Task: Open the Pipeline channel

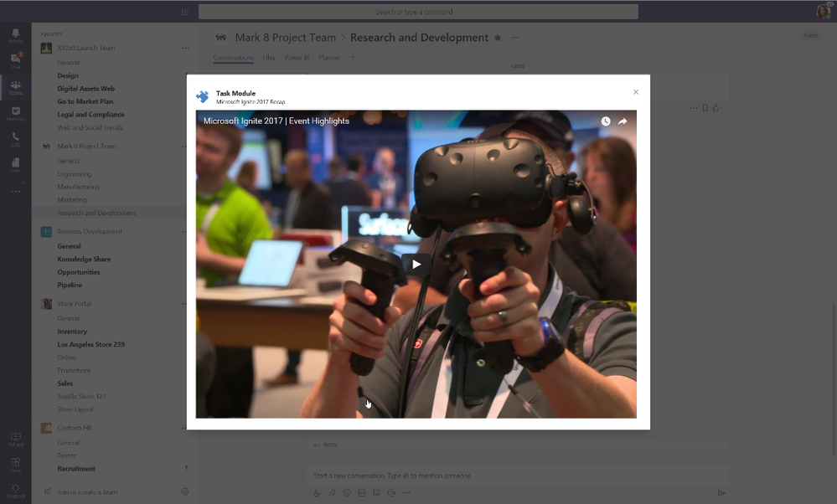Action: point(70,285)
